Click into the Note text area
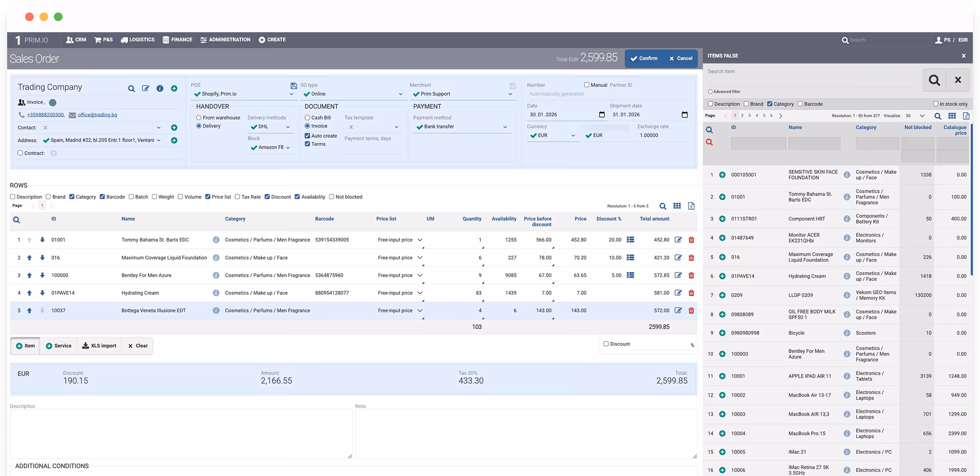 coord(526,434)
